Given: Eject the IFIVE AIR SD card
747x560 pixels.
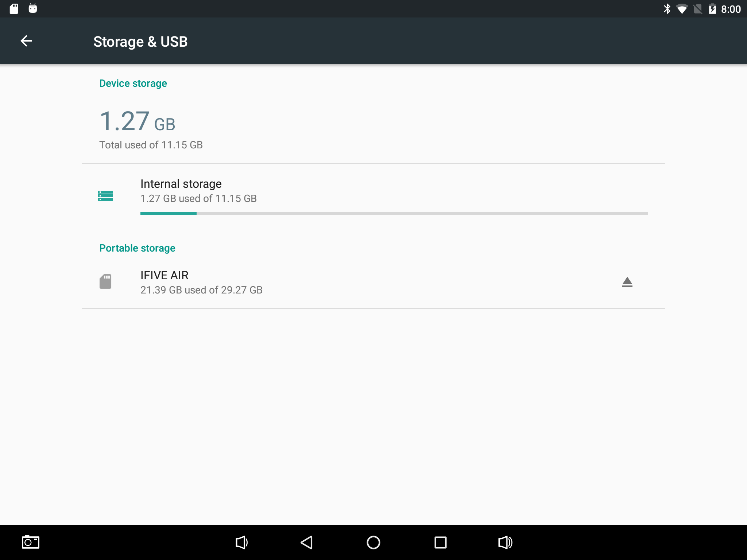Looking at the screenshot, I should click(x=627, y=282).
